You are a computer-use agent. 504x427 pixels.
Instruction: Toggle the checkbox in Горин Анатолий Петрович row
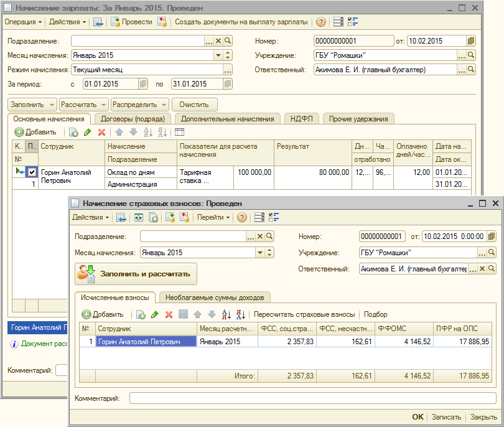point(32,172)
